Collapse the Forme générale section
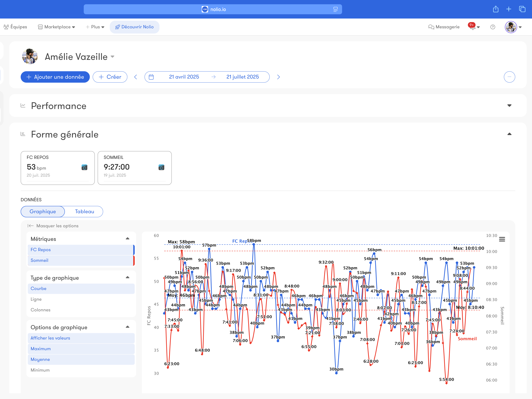 [x=509, y=134]
